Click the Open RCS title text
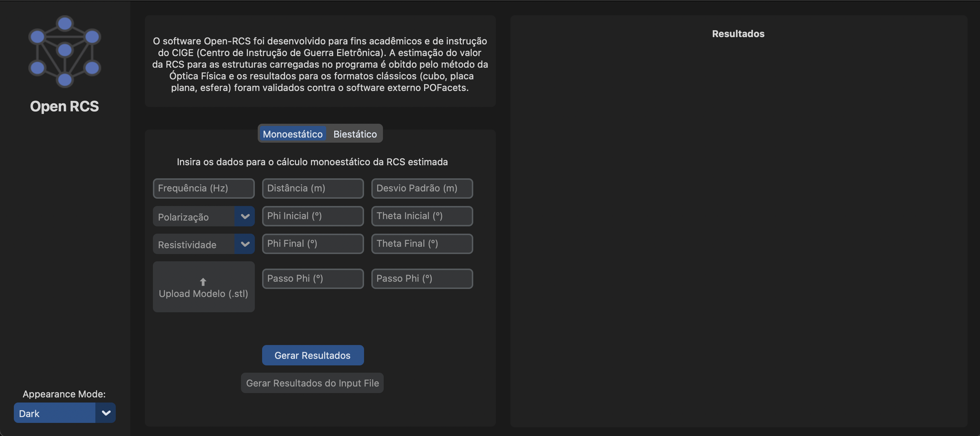The width and height of the screenshot is (980, 436). coord(64,106)
